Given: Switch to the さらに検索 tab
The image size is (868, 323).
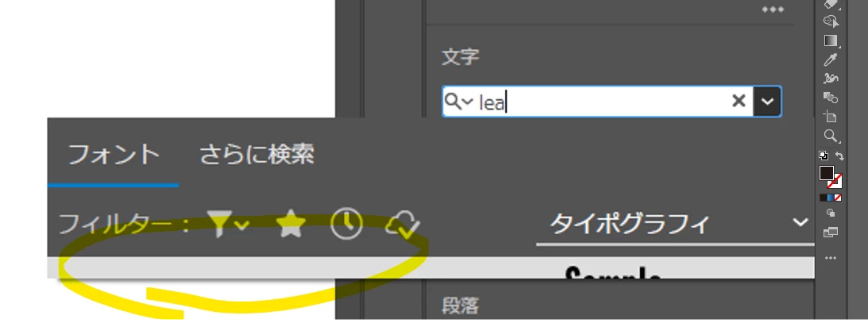Looking at the screenshot, I should point(257,155).
